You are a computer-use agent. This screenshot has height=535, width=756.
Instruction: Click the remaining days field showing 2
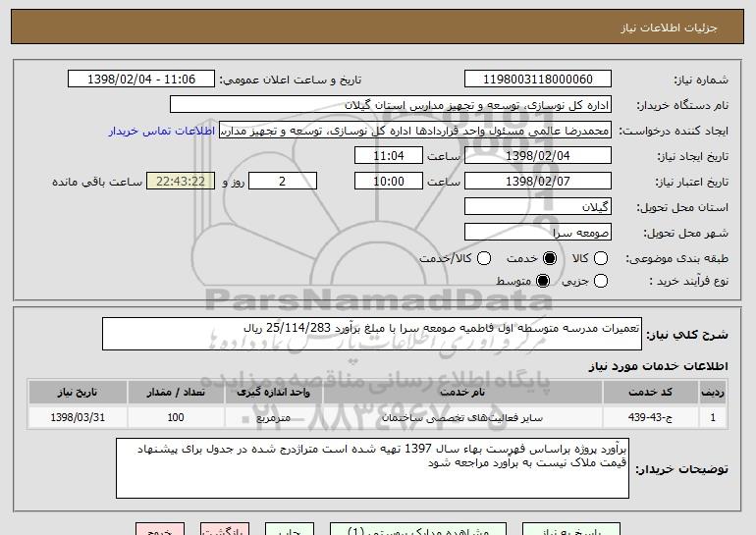pos(283,182)
